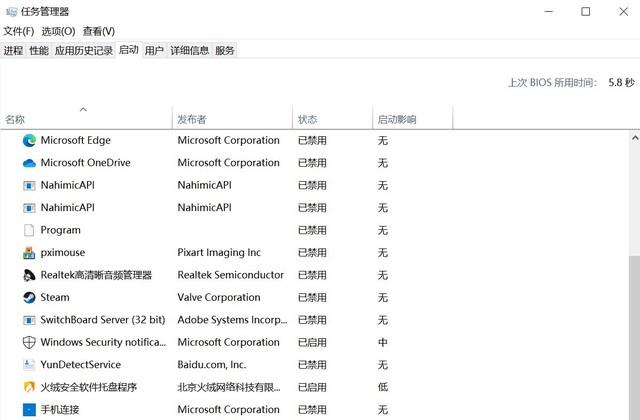640x420 pixels.
Task: Click the 火绒安全软件托盘程序 icon
Action: [x=29, y=387]
